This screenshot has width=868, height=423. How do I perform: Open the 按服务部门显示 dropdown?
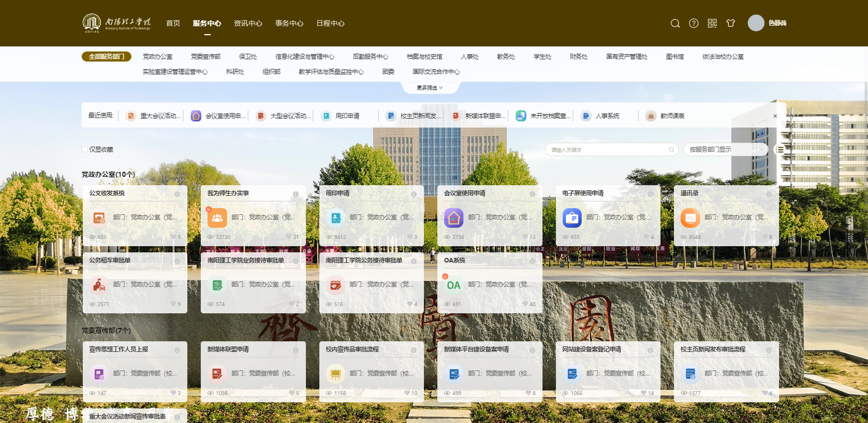(x=725, y=149)
